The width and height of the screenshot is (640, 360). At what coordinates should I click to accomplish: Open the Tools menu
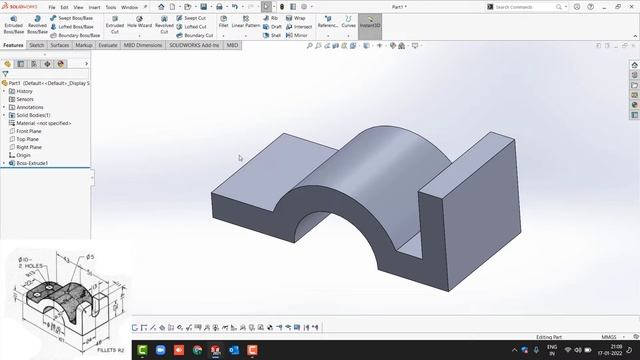[111, 7]
